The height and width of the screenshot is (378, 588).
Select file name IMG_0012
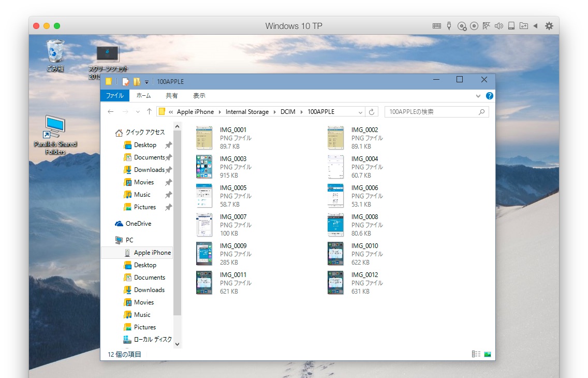(x=365, y=274)
